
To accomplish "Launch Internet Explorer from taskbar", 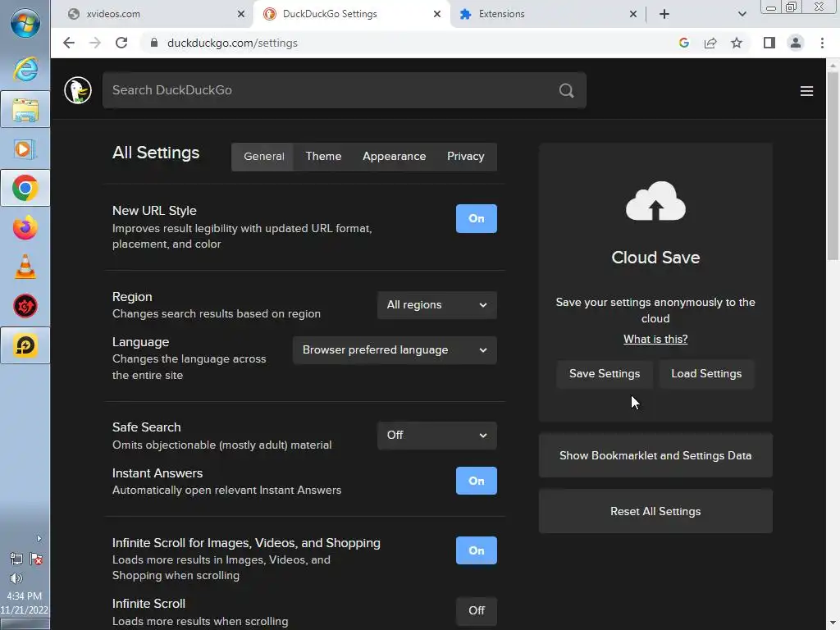I will pyautogui.click(x=25, y=70).
